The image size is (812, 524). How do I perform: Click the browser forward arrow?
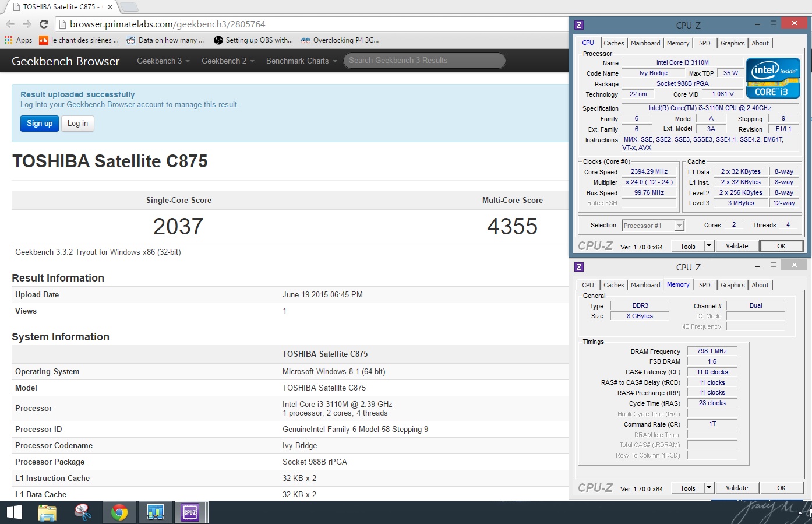pos(27,24)
